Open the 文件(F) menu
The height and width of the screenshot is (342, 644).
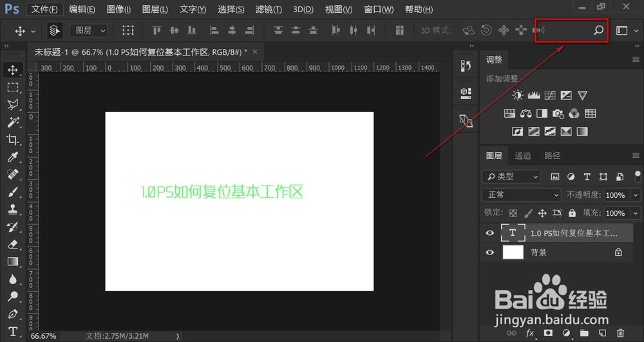pyautogui.click(x=45, y=9)
